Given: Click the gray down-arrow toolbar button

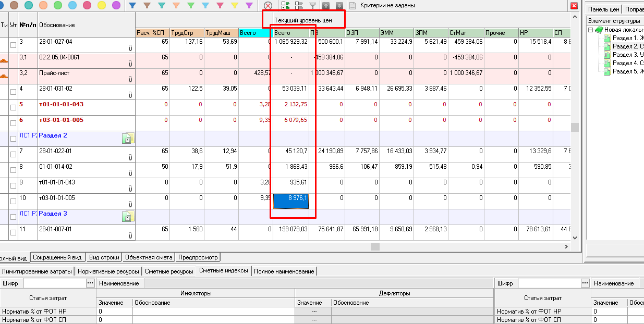Looking at the screenshot, I should (x=339, y=6).
